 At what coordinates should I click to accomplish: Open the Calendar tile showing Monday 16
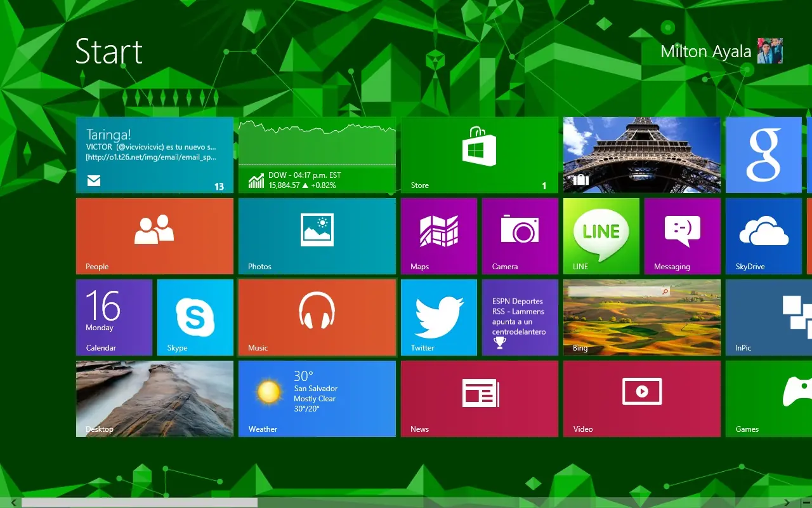(114, 317)
